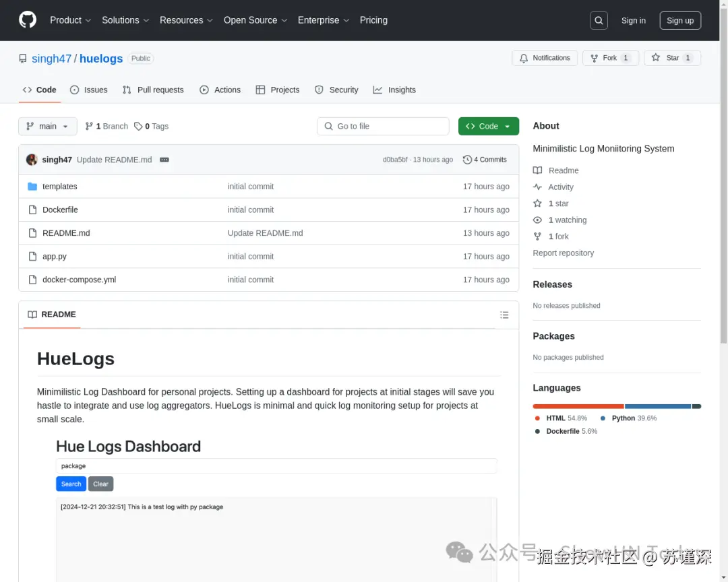Click the star icon next to 1 star
Image resolution: width=728 pixels, height=582 pixels.
coord(537,203)
